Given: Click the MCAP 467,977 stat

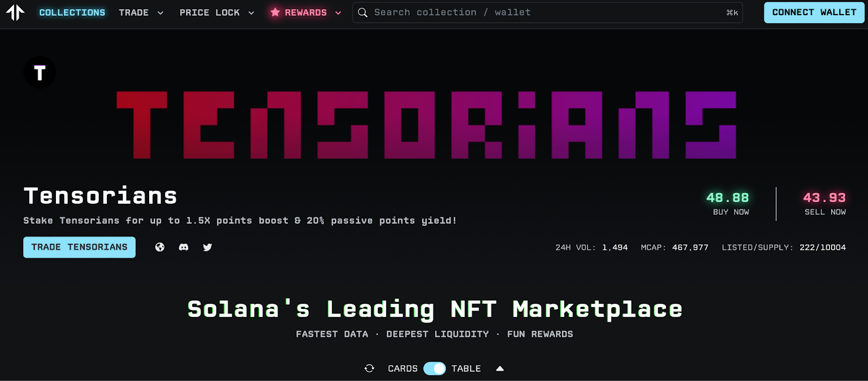Looking at the screenshot, I should (674, 247).
